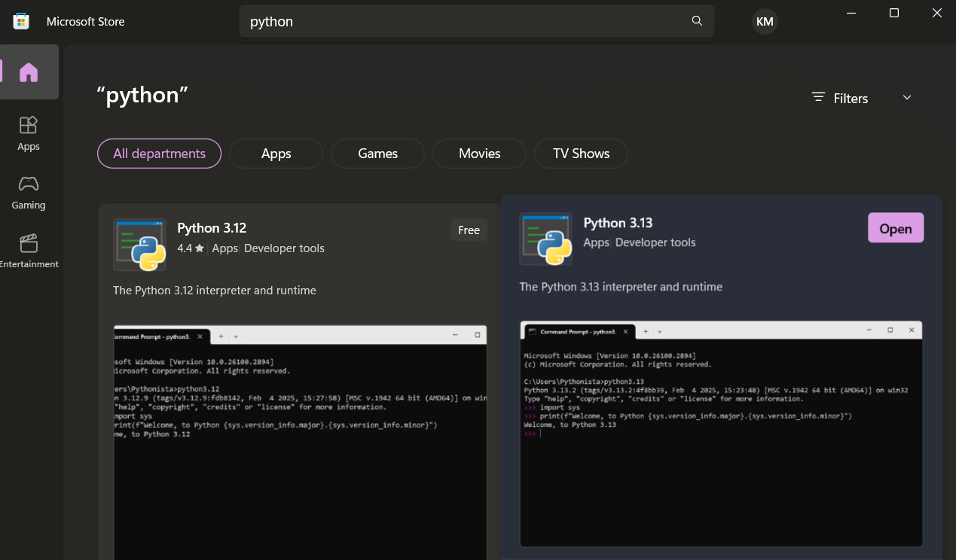Switch to the Games department filter
The height and width of the screenshot is (560, 956).
click(x=377, y=154)
